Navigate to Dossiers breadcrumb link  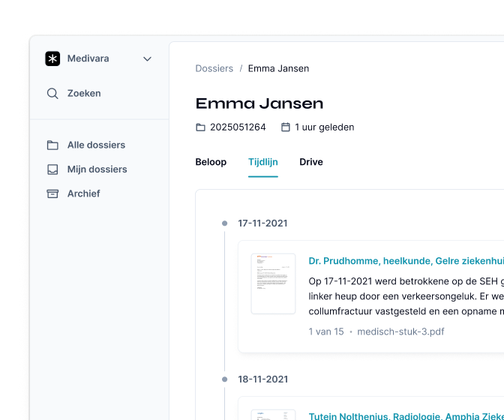click(214, 68)
